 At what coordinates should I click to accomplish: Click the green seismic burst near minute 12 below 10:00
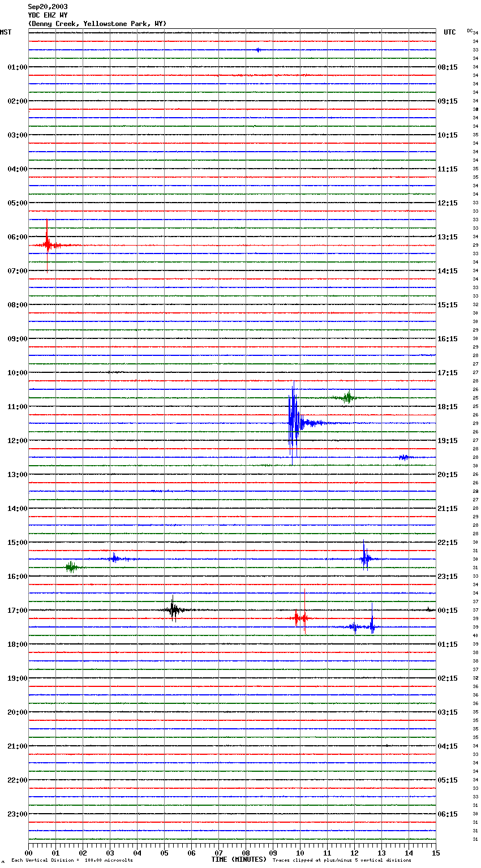tap(347, 398)
